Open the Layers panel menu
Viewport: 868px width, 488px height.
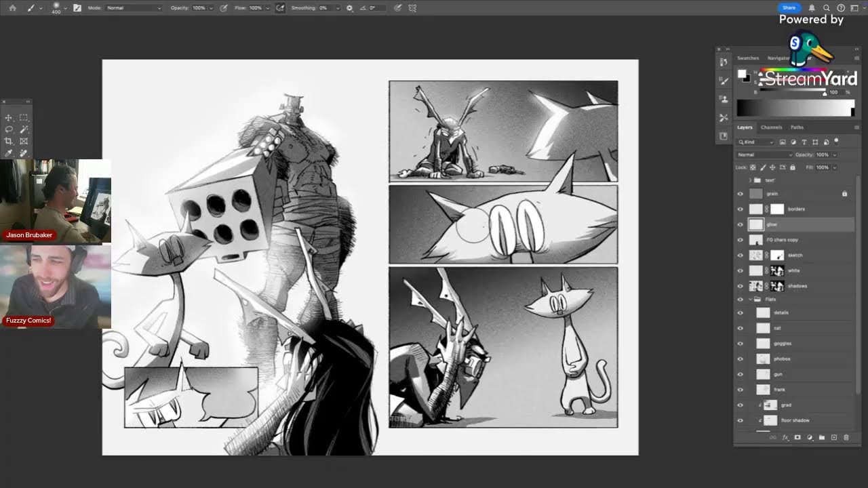[x=856, y=127]
